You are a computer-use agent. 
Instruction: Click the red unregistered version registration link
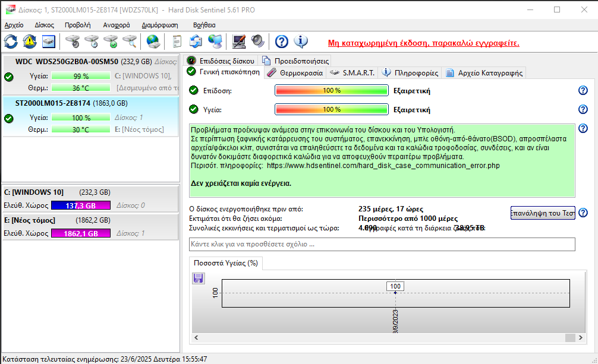click(x=424, y=43)
